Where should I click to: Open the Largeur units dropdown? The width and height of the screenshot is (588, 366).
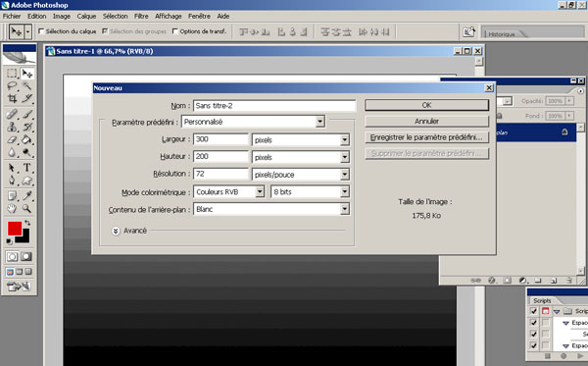(345, 140)
